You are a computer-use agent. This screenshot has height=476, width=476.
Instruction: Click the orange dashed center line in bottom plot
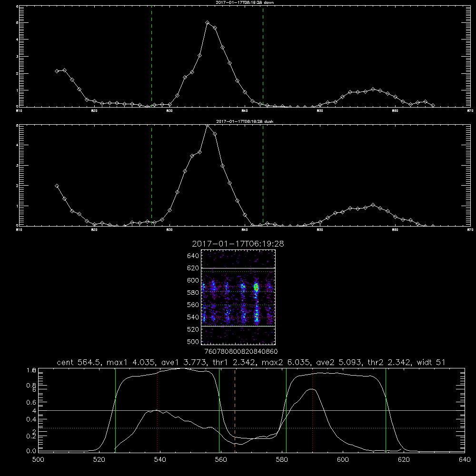pos(235,410)
